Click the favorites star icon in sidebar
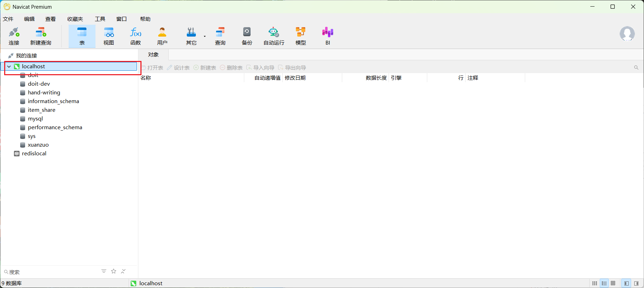The height and width of the screenshot is (288, 644). click(x=114, y=271)
